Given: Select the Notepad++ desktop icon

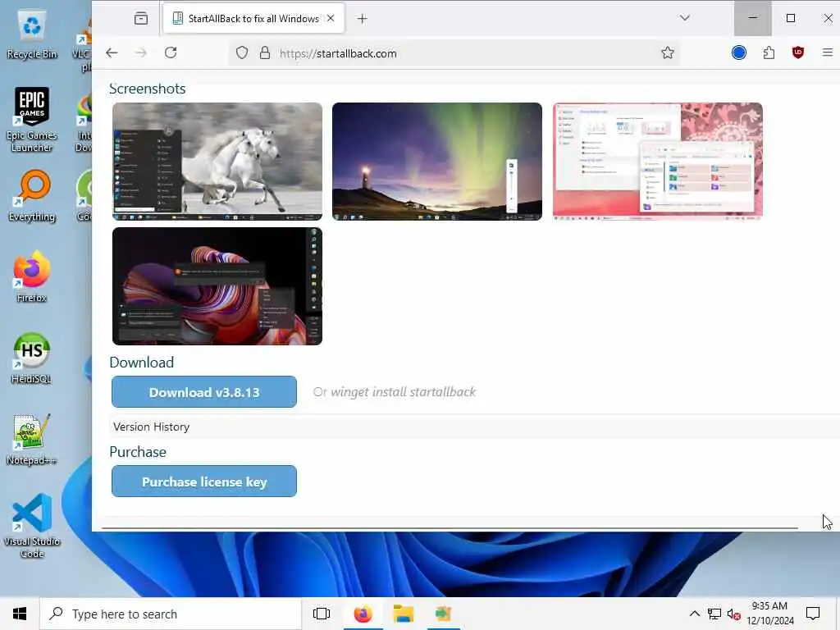Looking at the screenshot, I should click(x=32, y=440).
